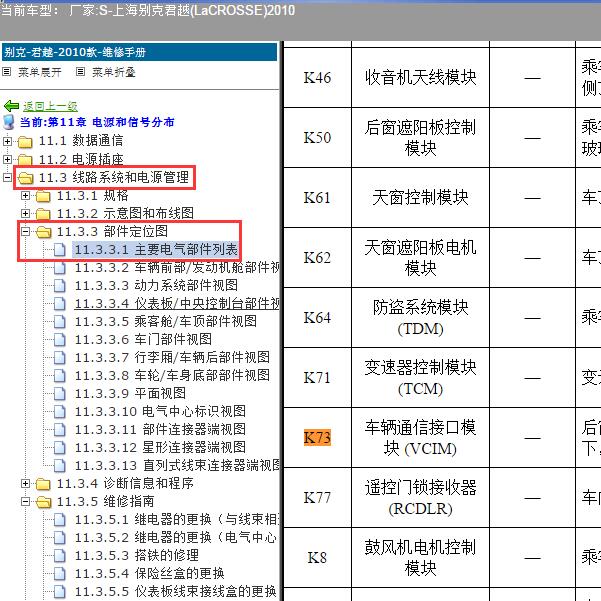Screen dimensions: 601x601
Task: Open 11.3.3.9 平面视图
Action: click(x=130, y=393)
